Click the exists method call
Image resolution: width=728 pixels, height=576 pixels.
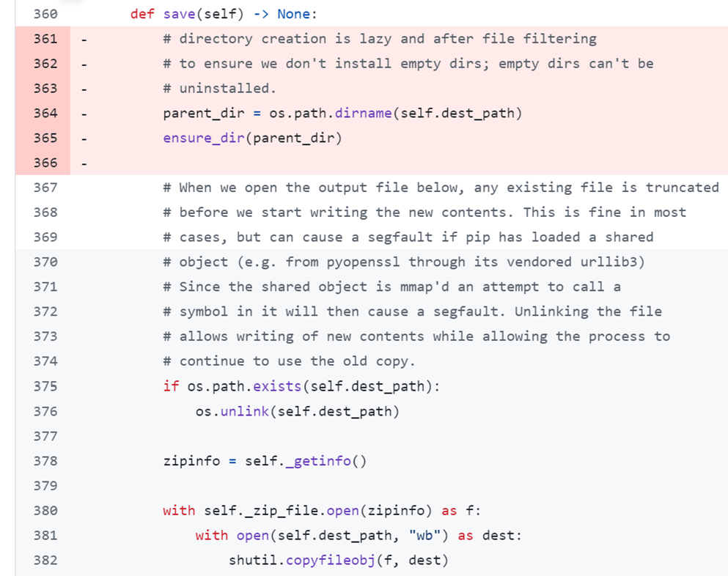pos(277,386)
